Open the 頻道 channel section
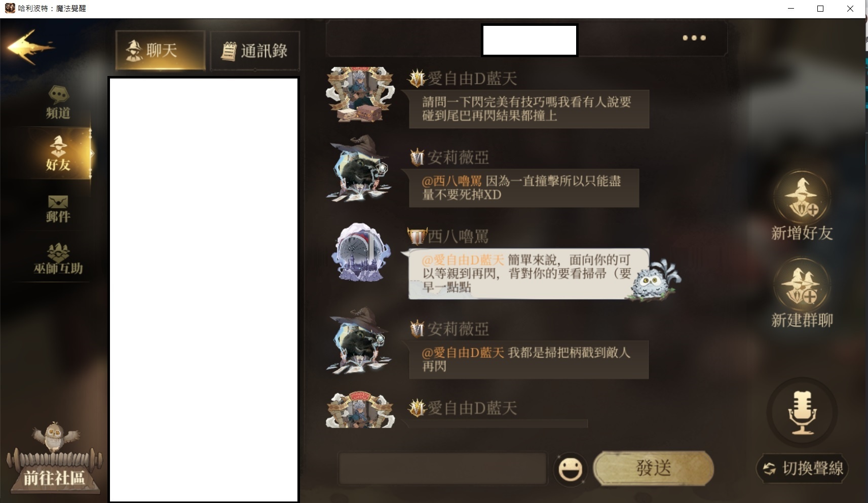868x503 pixels. tap(58, 103)
